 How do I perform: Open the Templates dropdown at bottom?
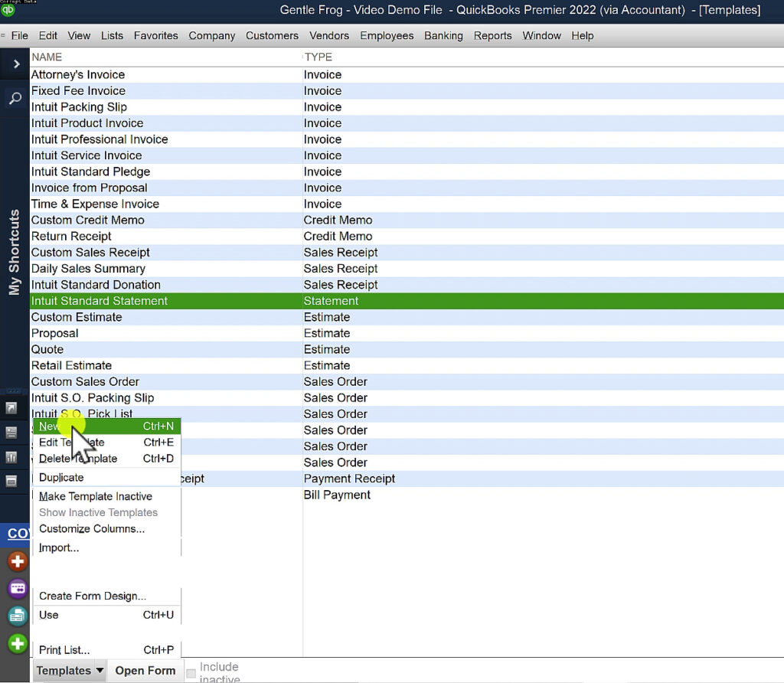pyautogui.click(x=69, y=670)
